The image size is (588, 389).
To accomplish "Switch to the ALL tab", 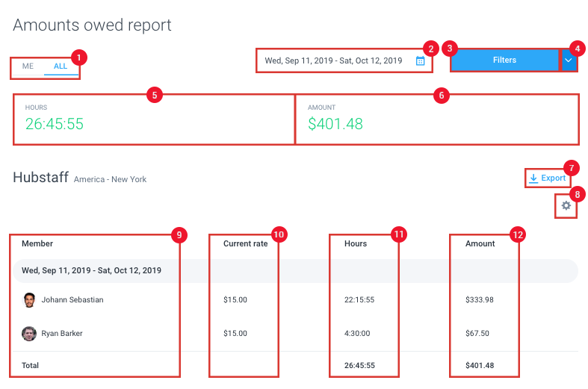I will (x=61, y=66).
